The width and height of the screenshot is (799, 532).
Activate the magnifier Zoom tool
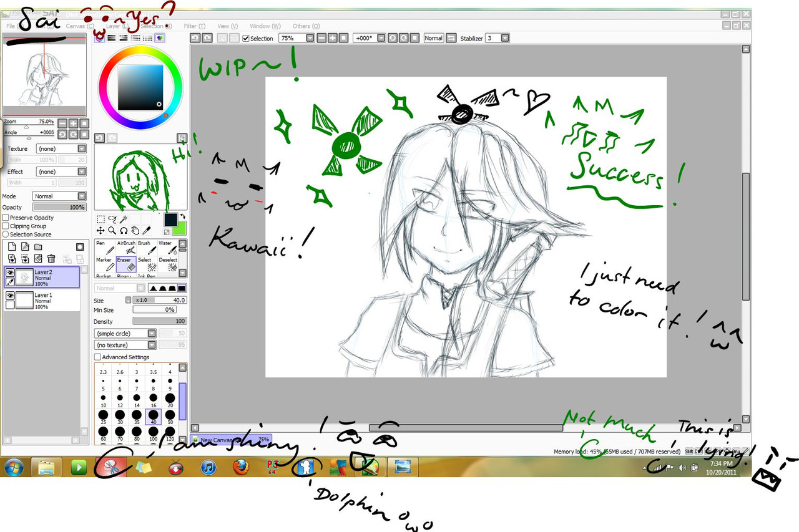(x=112, y=230)
